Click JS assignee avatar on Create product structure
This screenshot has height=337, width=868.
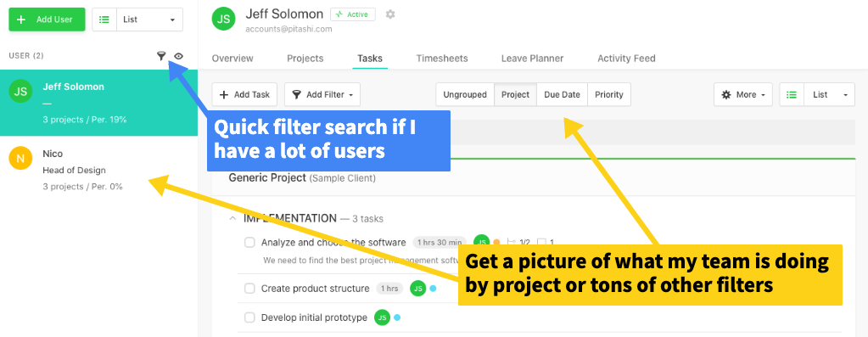coord(418,289)
